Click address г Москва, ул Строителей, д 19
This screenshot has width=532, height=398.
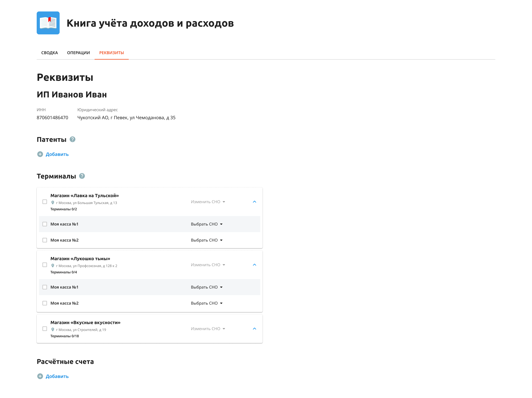[81, 330]
